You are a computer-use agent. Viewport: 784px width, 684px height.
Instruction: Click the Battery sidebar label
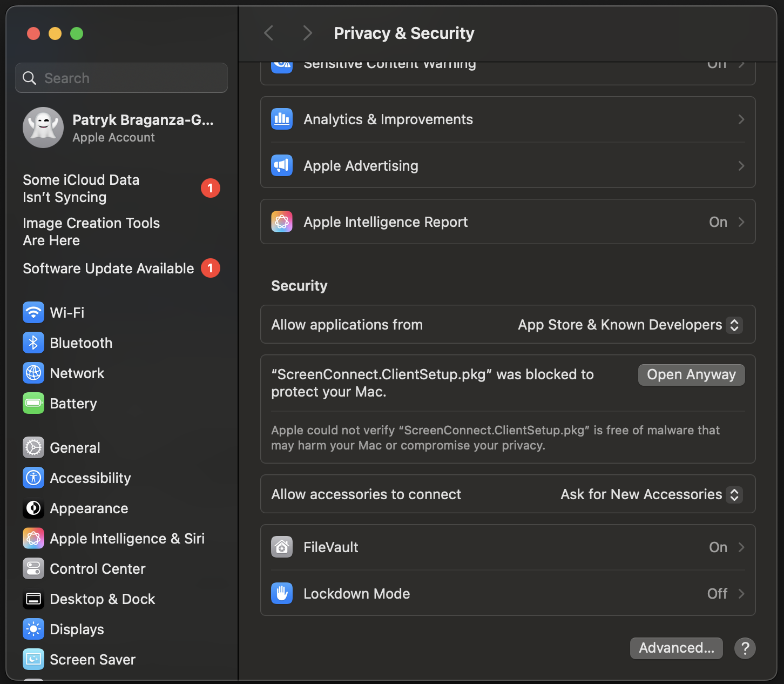point(73,404)
